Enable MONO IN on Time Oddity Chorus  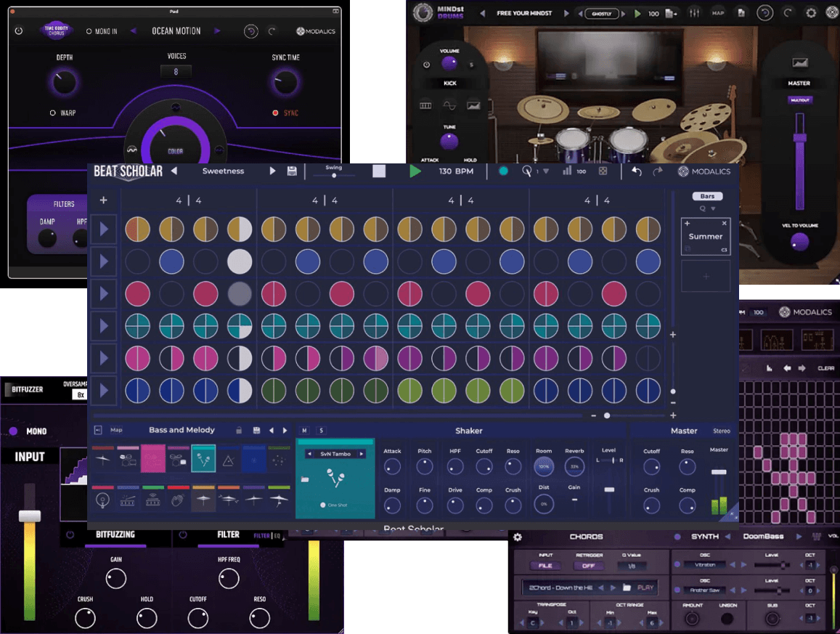tap(102, 32)
